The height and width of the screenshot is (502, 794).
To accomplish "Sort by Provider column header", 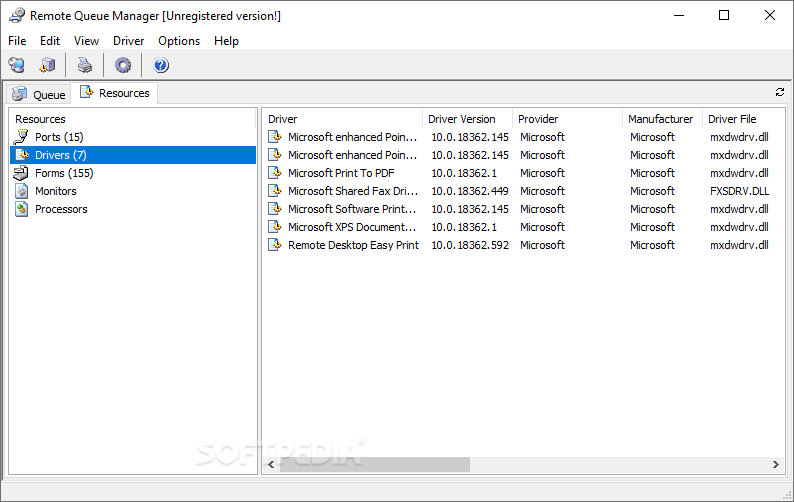I will (568, 119).
